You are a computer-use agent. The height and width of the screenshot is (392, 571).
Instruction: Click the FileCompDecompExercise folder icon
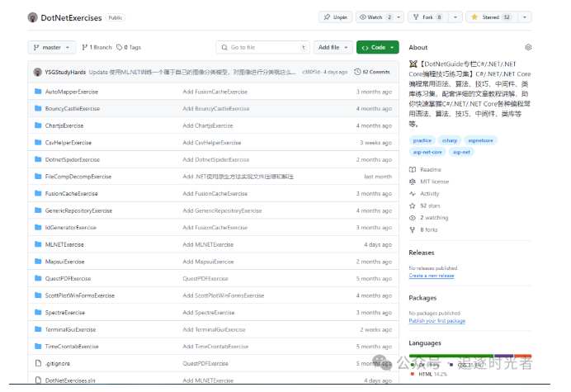pyautogui.click(x=38, y=177)
